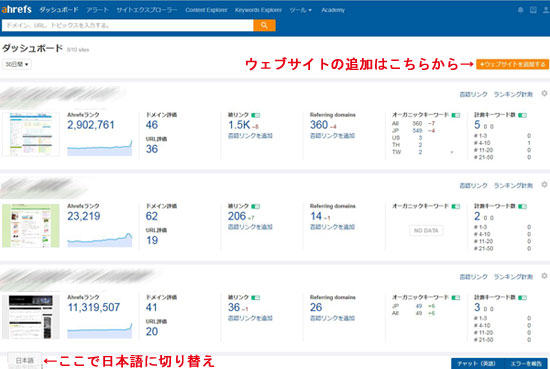This screenshot has width=550, height=369.
Task: Open サイトエクスプローラー in the top navigation
Action: click(147, 10)
